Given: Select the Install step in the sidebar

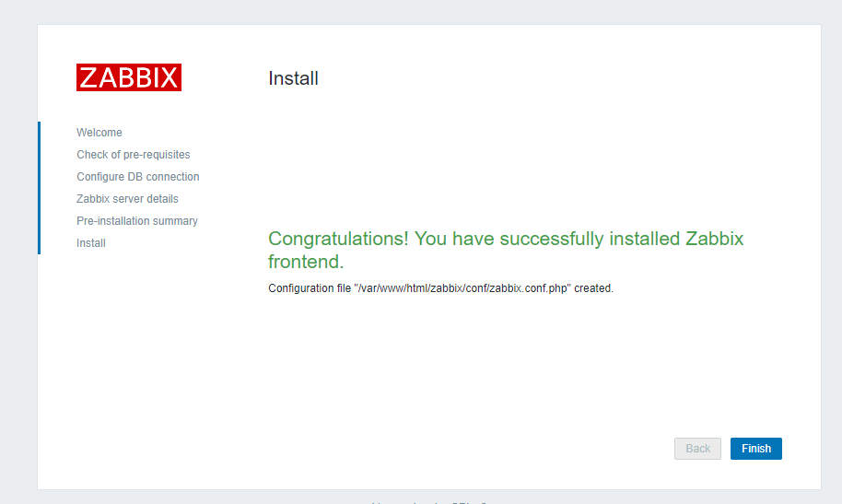Looking at the screenshot, I should pos(91,243).
